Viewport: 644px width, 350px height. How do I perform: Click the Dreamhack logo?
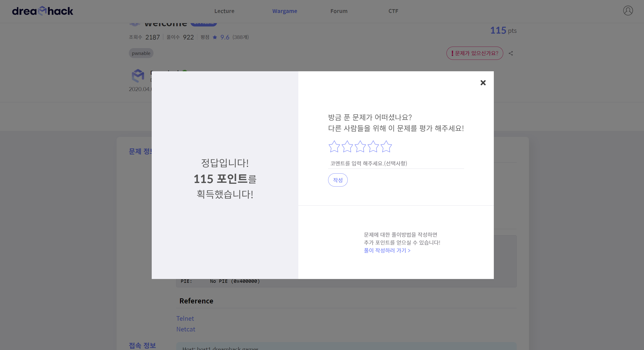point(43,11)
